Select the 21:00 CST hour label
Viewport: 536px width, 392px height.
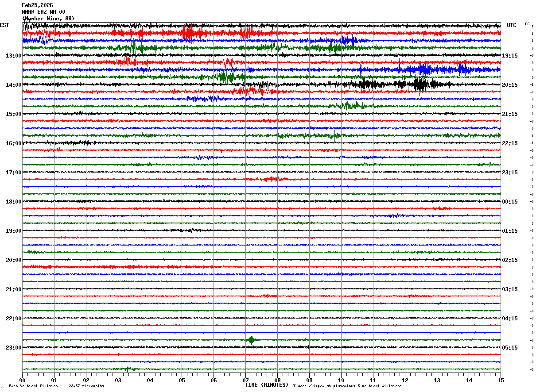coord(14,289)
